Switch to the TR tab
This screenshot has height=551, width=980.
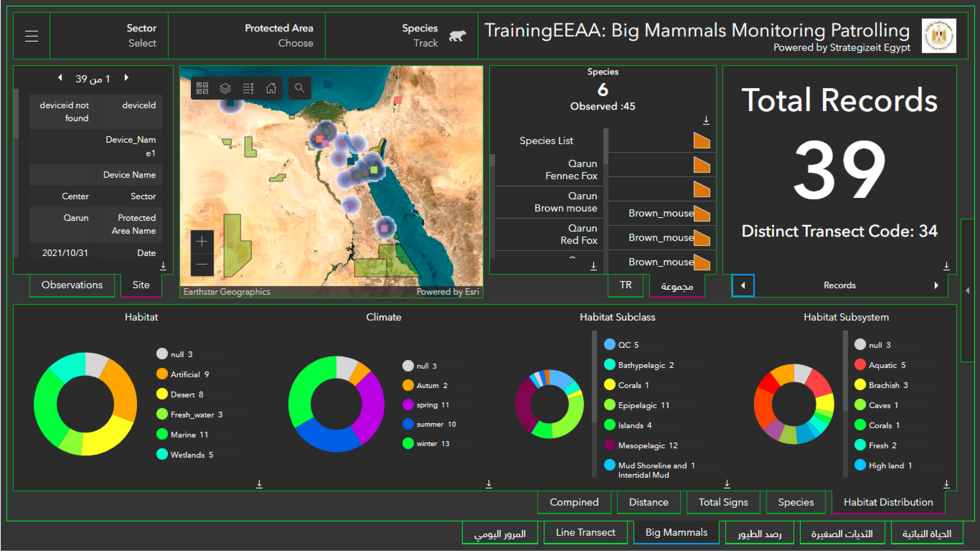point(625,285)
